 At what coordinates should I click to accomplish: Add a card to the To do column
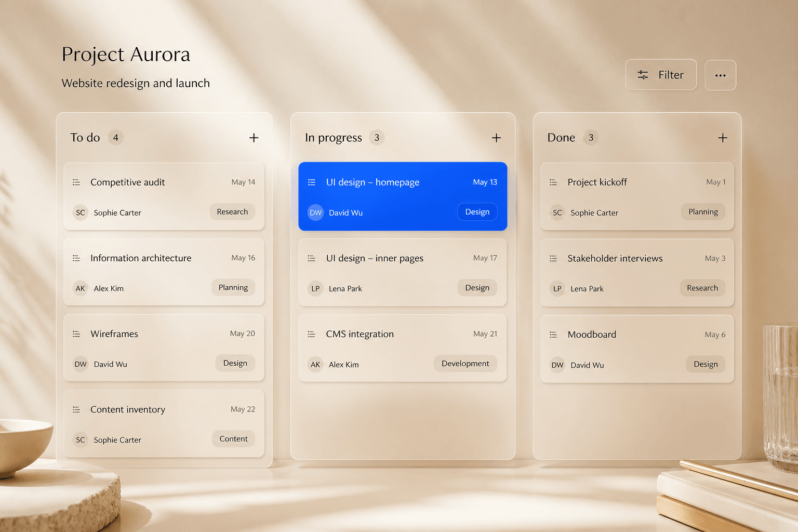(254, 138)
